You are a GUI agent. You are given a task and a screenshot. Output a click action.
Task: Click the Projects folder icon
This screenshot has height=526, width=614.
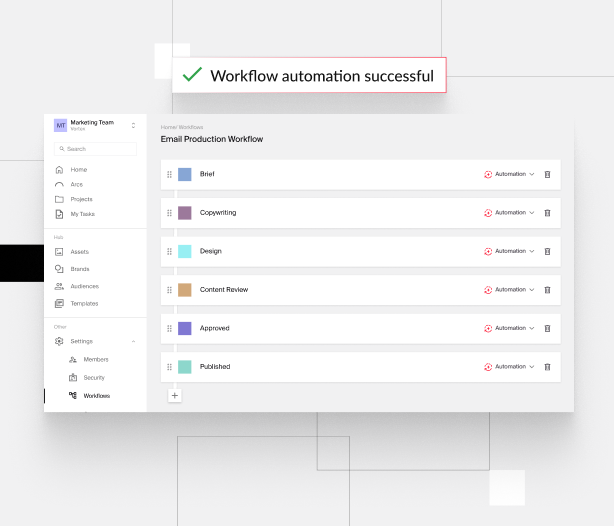coord(59,199)
